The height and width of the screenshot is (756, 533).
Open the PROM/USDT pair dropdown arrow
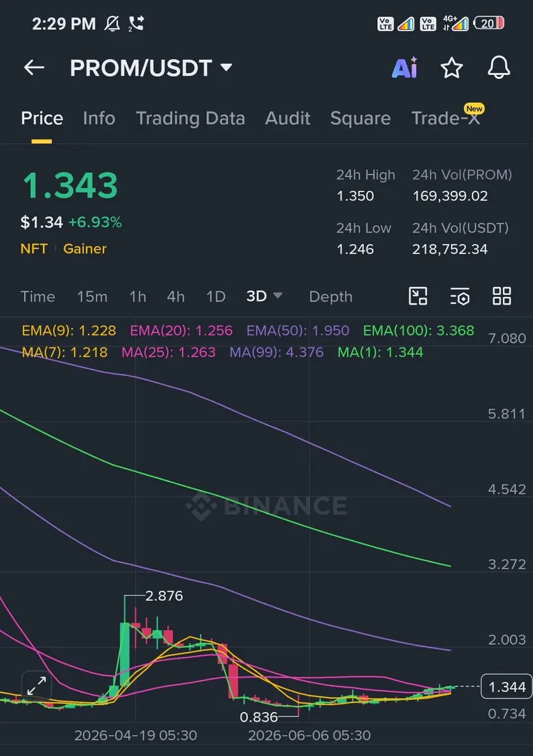click(x=226, y=67)
